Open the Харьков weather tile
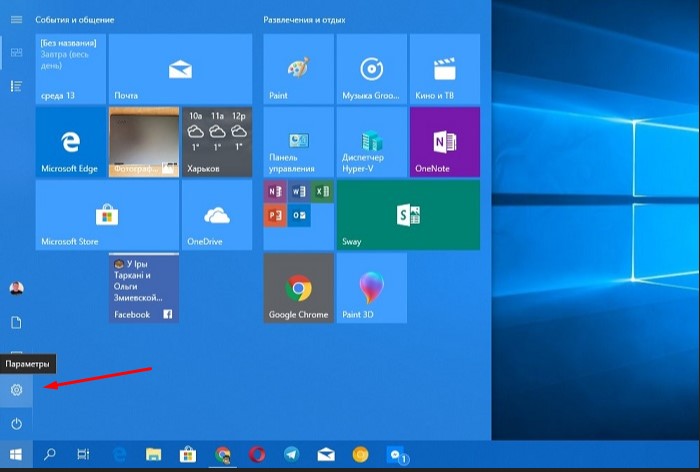Viewport: 700px width, 472px height. pyautogui.click(x=217, y=142)
